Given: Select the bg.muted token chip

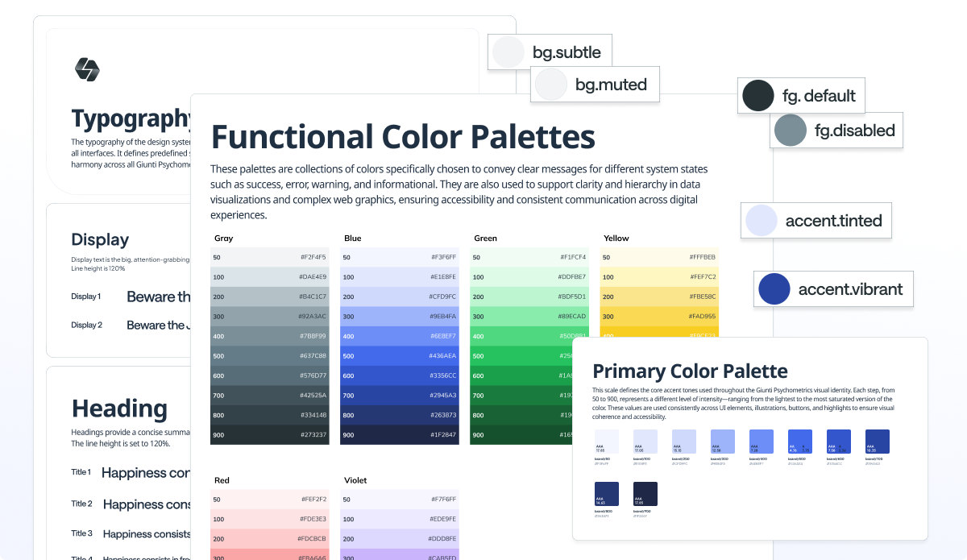Looking at the screenshot, I should (595, 84).
